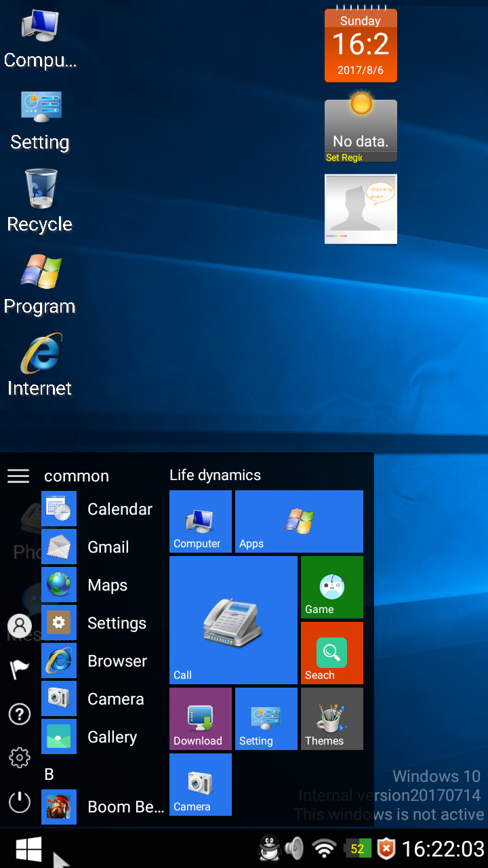Open the Computer desktop icon

pos(40,39)
